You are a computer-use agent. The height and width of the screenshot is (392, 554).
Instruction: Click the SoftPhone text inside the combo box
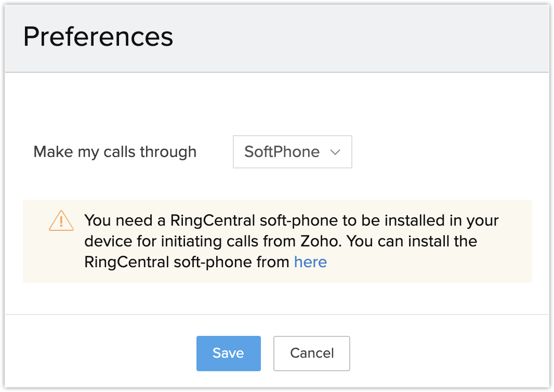click(x=282, y=152)
